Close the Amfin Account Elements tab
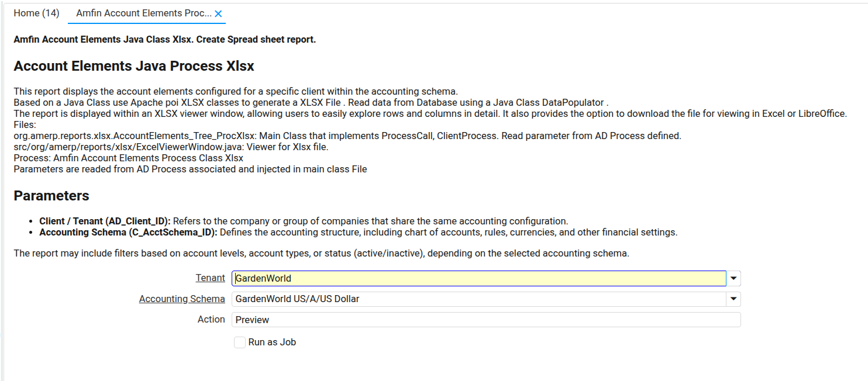This screenshot has width=868, height=381. tap(218, 13)
